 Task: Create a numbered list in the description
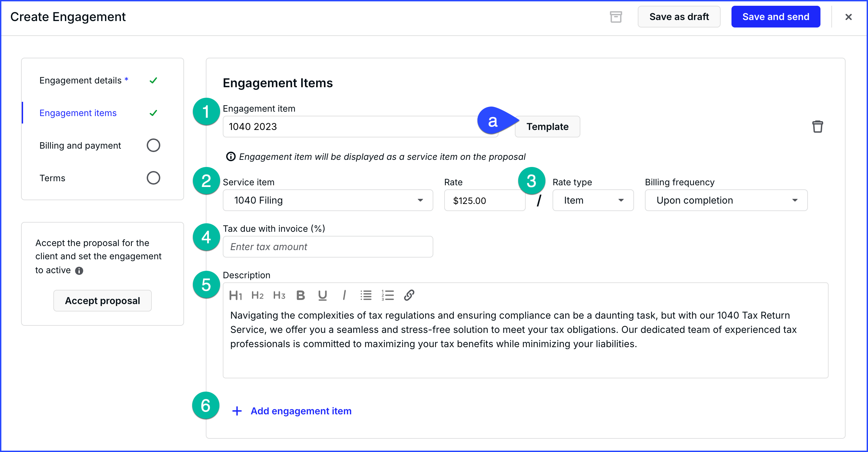click(387, 295)
